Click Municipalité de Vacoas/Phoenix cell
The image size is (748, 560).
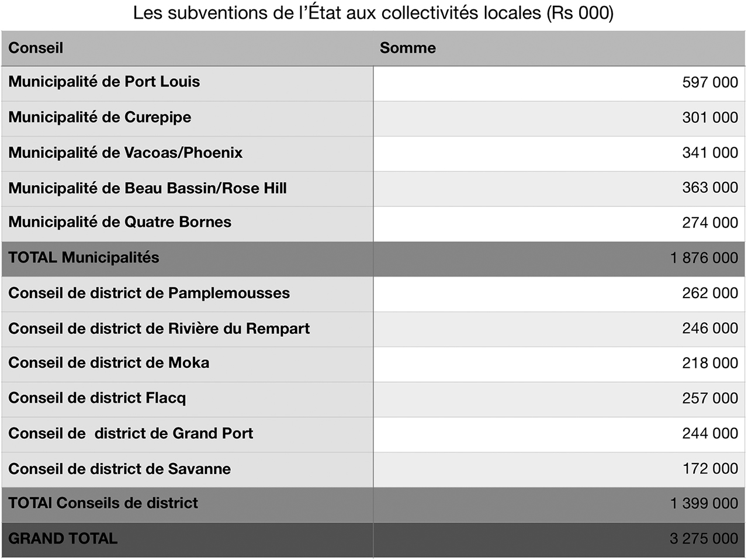(x=125, y=153)
